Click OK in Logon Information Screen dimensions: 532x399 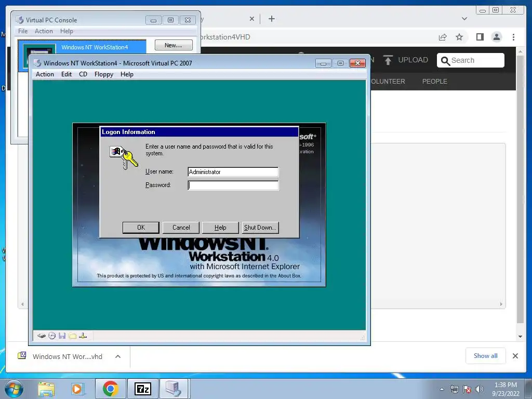(x=141, y=228)
